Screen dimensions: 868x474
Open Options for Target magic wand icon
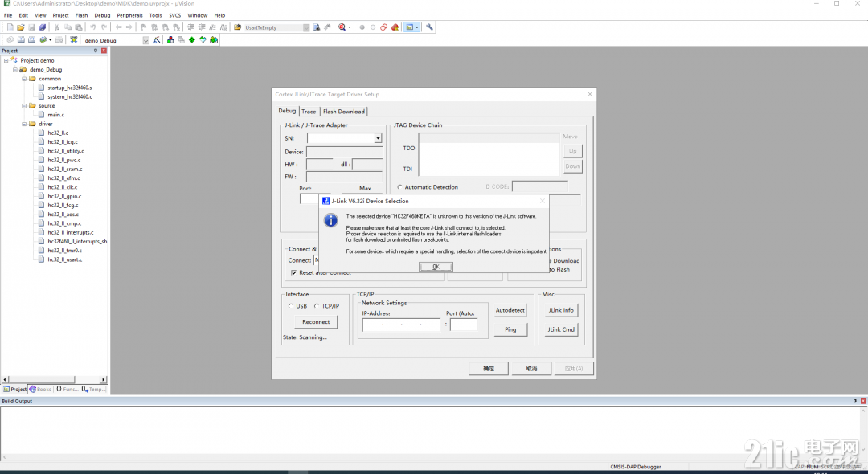pos(156,40)
